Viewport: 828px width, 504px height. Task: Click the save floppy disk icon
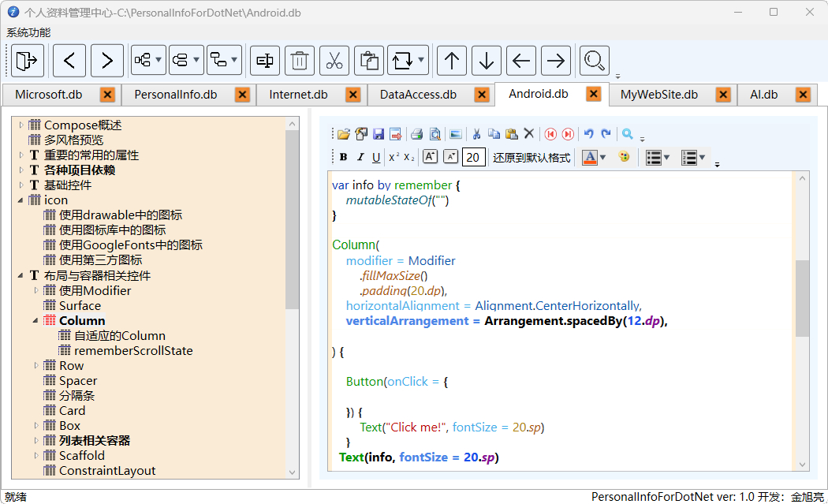pos(379,134)
